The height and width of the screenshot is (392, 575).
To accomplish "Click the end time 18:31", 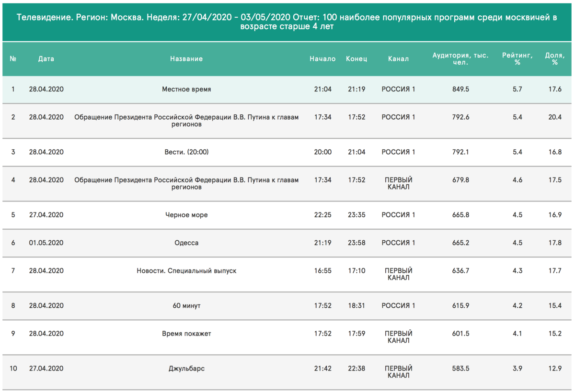I will pos(356,306).
